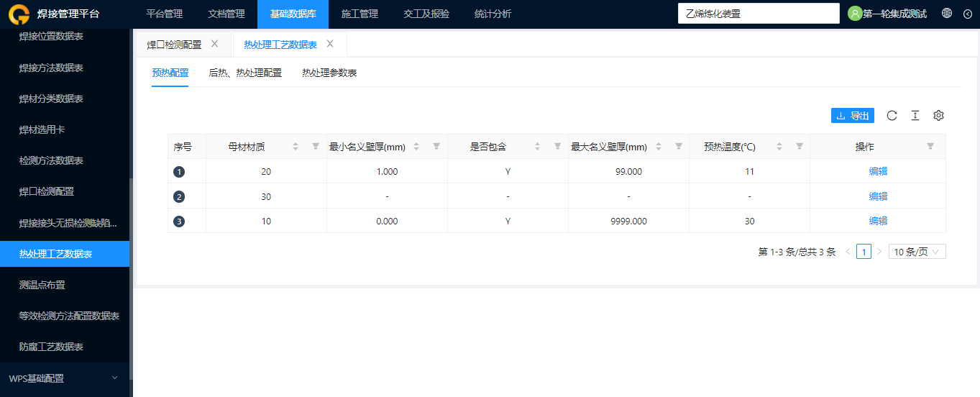Switch to 热处理参数表 sub-tab
Image resolution: width=980 pixels, height=397 pixels.
tap(329, 73)
